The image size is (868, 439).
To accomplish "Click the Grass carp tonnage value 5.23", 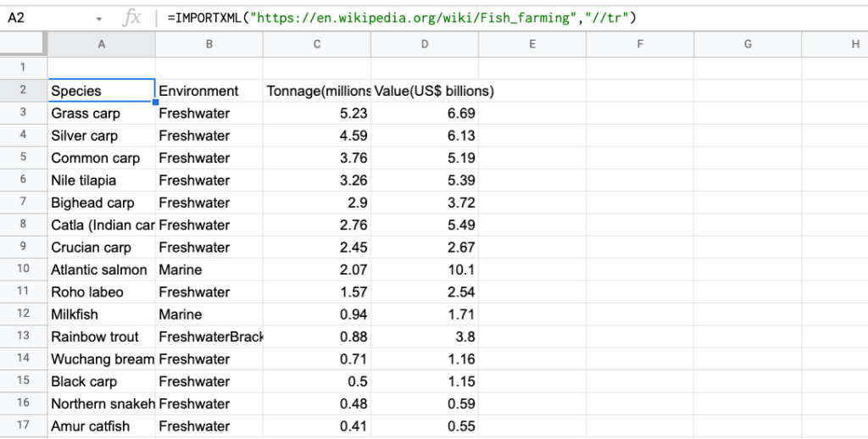I will point(317,113).
